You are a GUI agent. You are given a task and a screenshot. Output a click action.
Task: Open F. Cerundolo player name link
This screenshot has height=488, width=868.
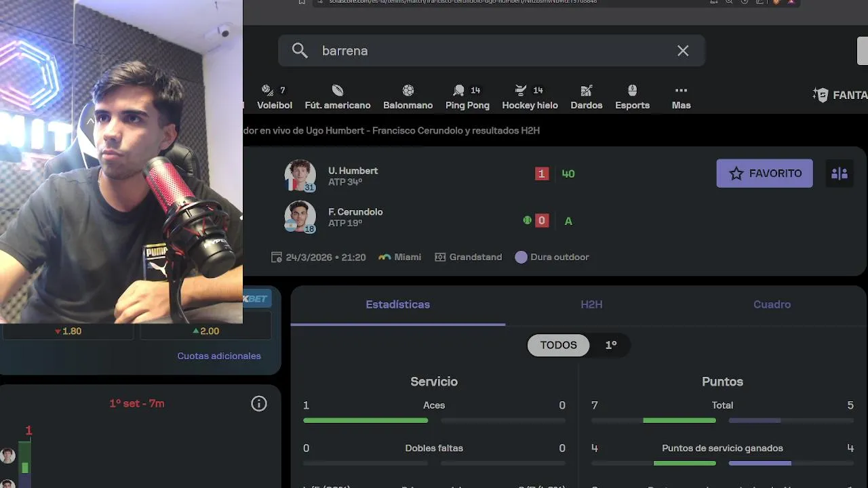(x=355, y=211)
